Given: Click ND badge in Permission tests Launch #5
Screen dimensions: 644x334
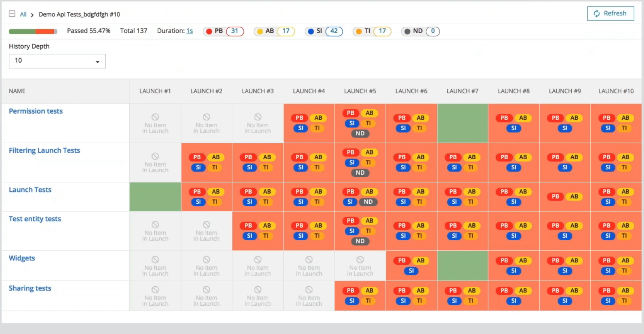Looking at the screenshot, I should [360, 133].
